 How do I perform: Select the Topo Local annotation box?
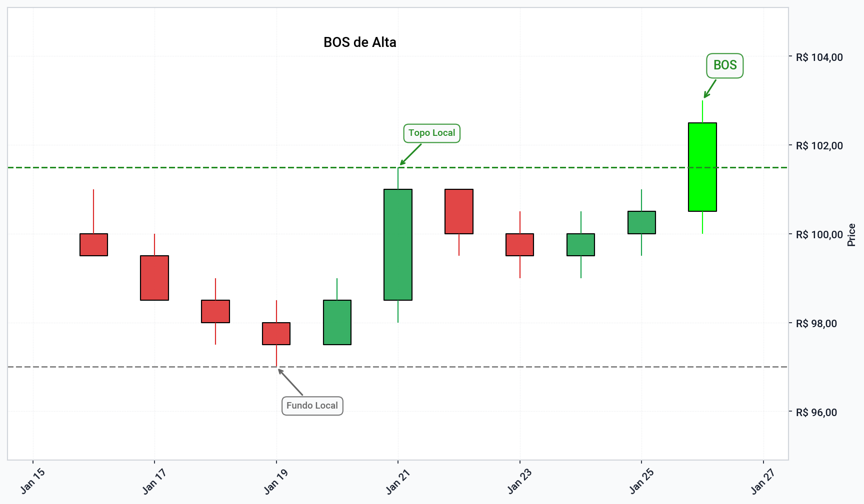431,133
